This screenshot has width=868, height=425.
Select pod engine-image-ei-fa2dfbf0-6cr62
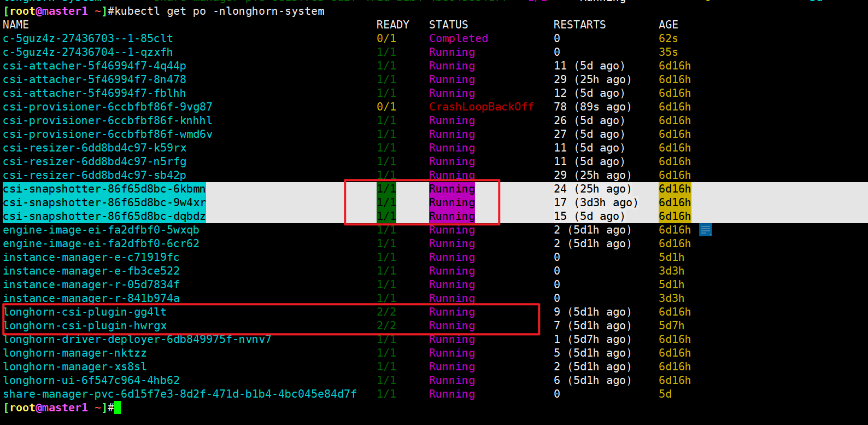coord(101,243)
